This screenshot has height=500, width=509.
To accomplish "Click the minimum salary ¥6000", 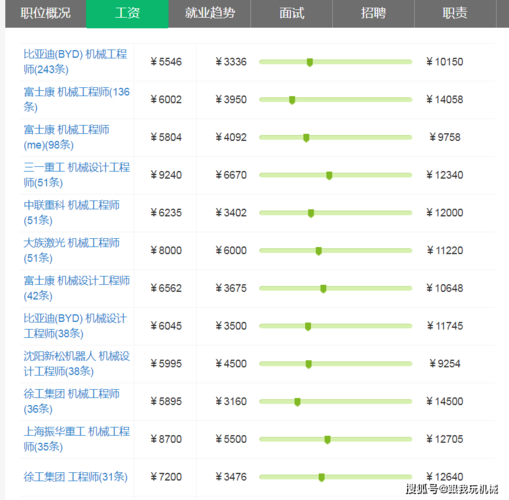I will click(231, 250).
